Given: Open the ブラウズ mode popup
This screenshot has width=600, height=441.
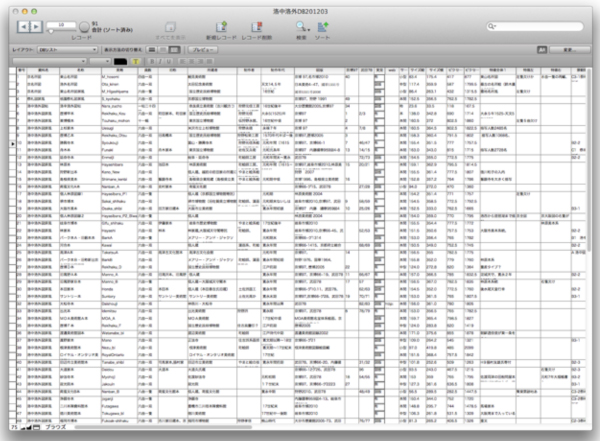Looking at the screenshot, I should (x=56, y=427).
